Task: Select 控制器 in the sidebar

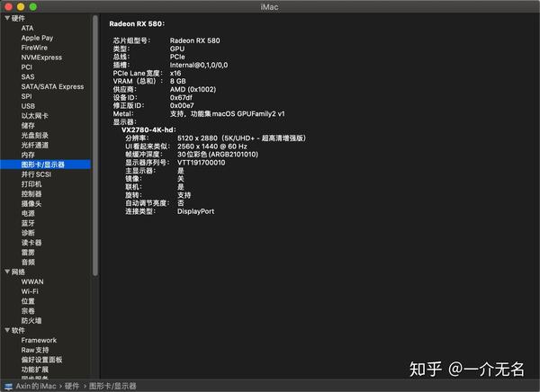Action: (x=31, y=194)
